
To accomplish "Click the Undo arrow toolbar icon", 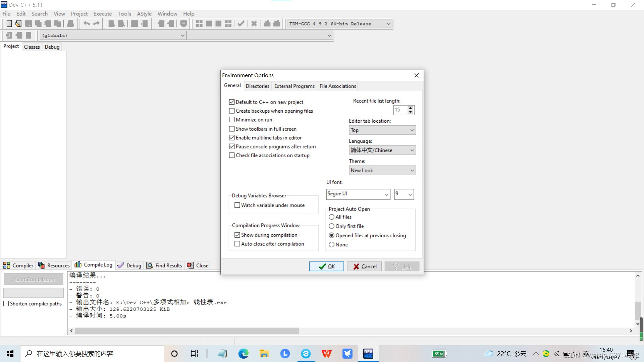I will pos(87,23).
